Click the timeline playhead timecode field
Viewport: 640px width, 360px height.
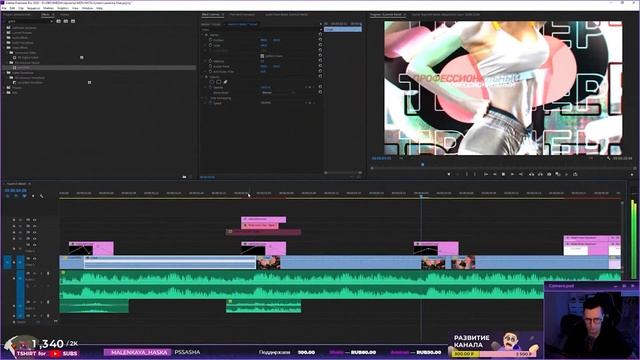pos(16,190)
